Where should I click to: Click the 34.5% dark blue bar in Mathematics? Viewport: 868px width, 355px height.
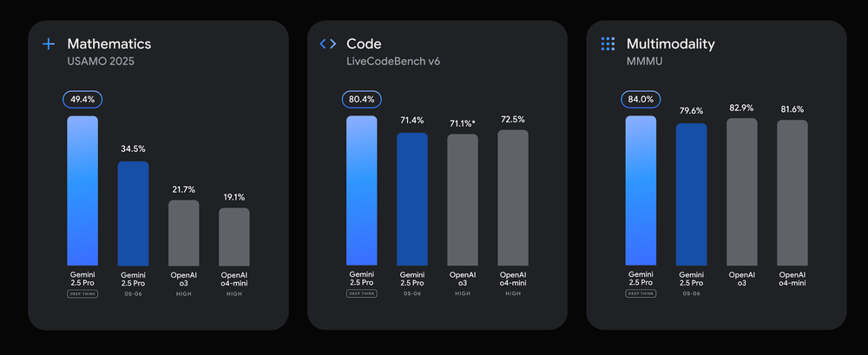tap(133, 214)
